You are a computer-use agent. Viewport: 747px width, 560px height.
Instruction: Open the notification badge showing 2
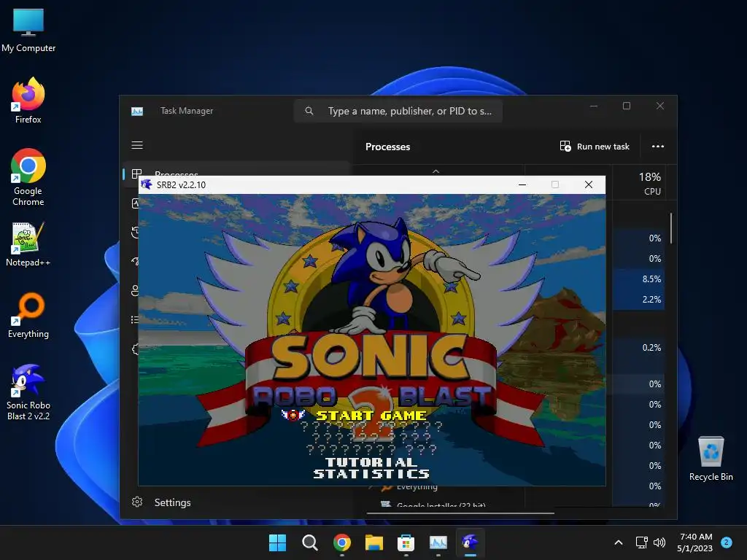tap(727, 542)
